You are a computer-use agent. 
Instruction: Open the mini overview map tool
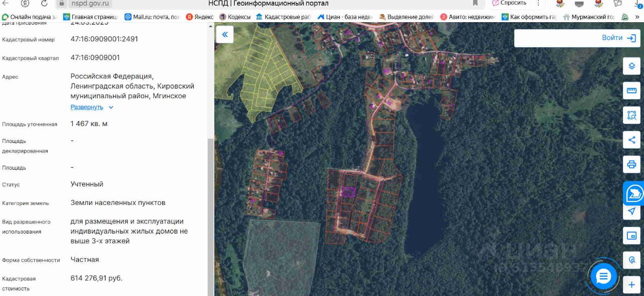[631, 236]
